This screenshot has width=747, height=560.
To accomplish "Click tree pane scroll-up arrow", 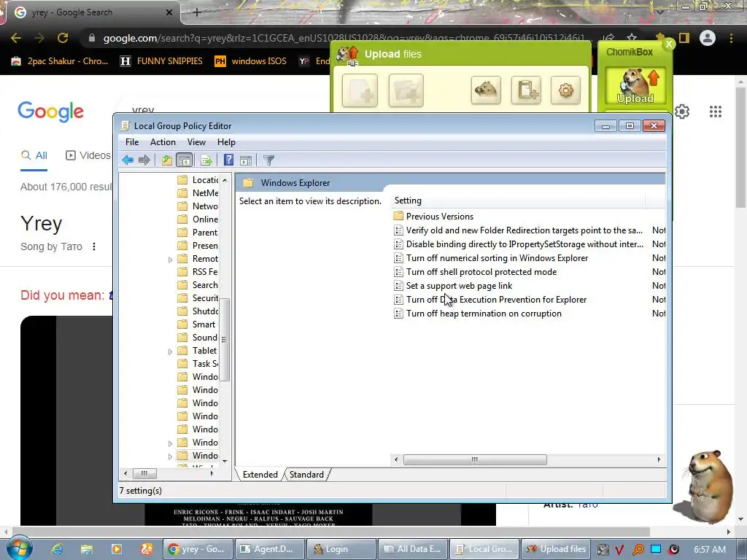I will [x=225, y=181].
